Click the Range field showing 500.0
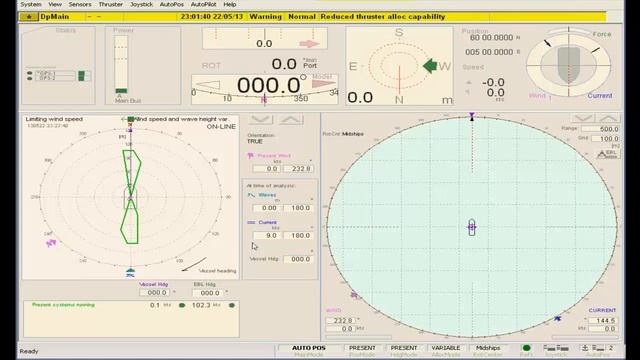 click(x=600, y=129)
